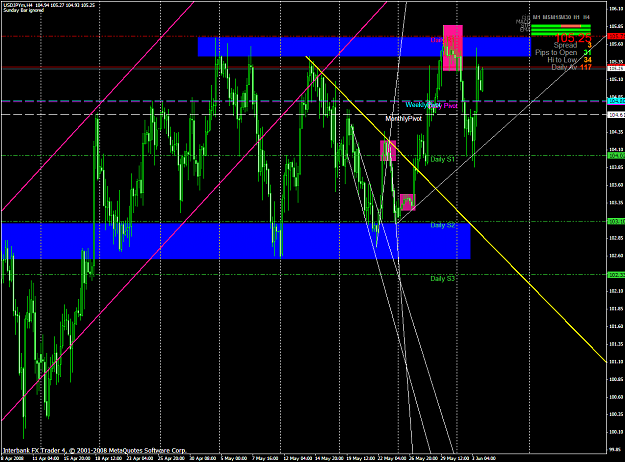Click the 'Daily S2' level label
This screenshot has width=625, height=462.
pyautogui.click(x=442, y=225)
